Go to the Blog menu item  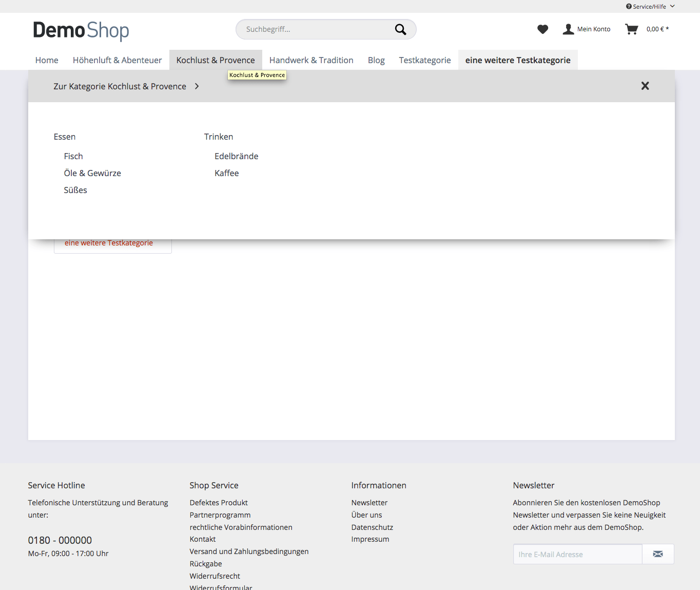click(376, 60)
